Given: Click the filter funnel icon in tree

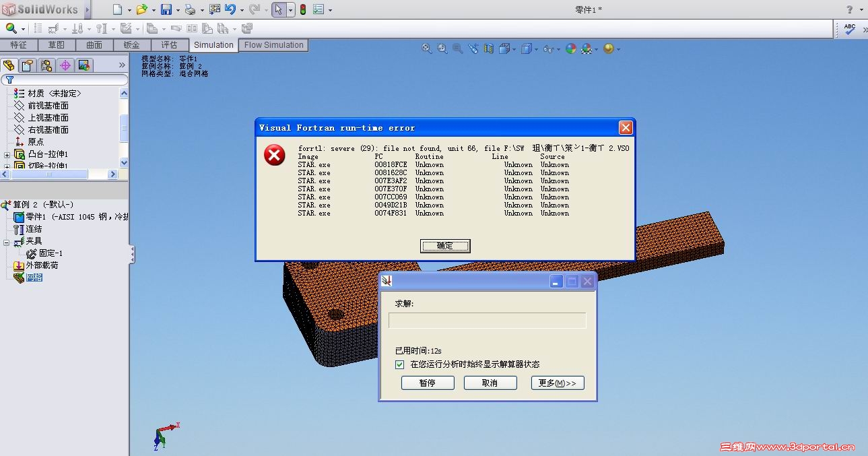Looking at the screenshot, I should (9, 80).
